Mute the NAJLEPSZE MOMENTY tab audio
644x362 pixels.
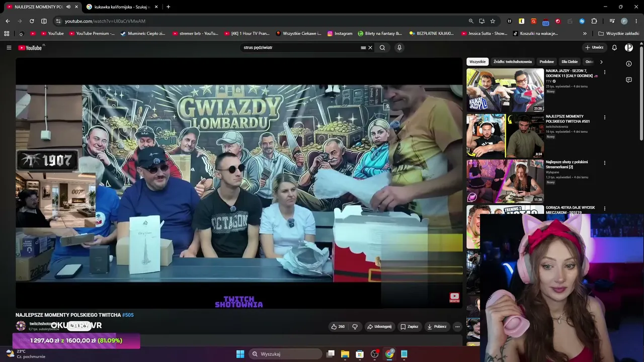(68, 7)
